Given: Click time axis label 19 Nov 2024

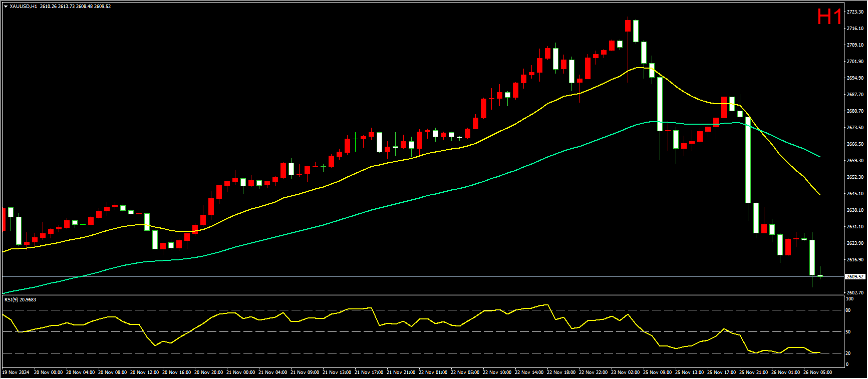Looking at the screenshot, I should point(16,372).
